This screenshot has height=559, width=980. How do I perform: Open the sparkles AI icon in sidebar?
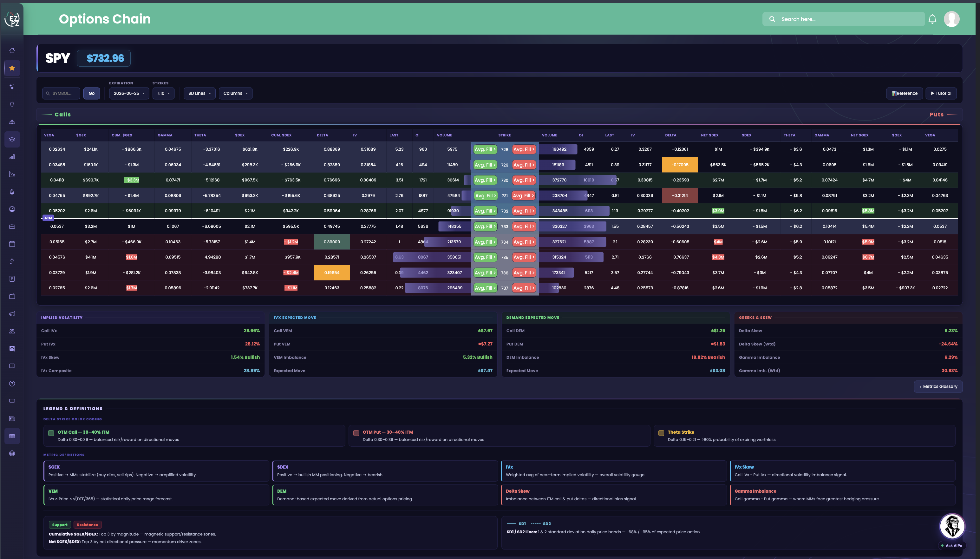click(x=12, y=87)
